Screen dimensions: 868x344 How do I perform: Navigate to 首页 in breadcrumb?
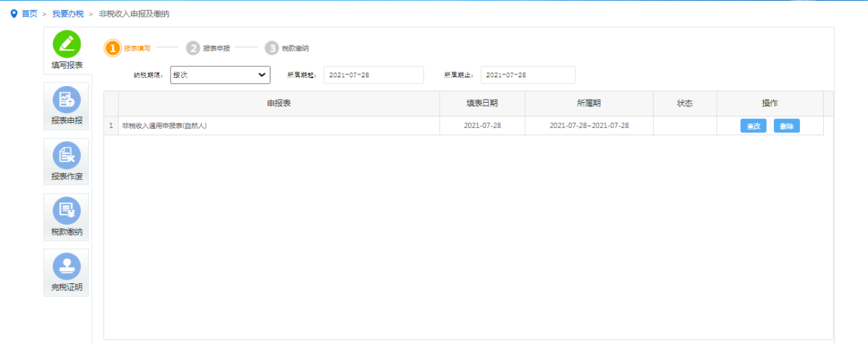click(x=30, y=14)
